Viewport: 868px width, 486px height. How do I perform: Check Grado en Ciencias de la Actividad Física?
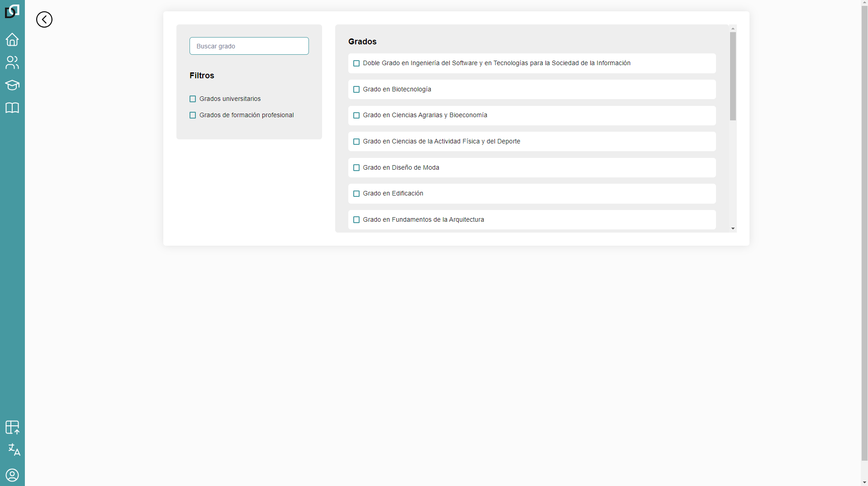(356, 142)
